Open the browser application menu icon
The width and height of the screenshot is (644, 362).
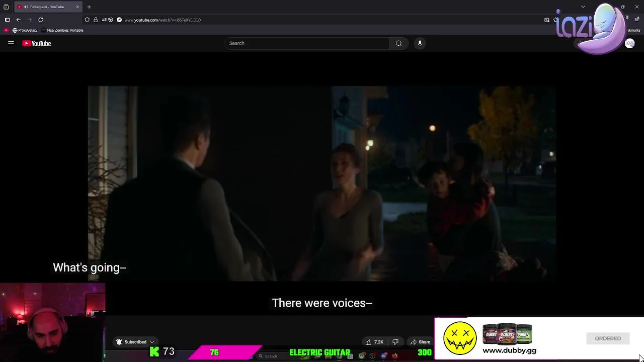637,20
